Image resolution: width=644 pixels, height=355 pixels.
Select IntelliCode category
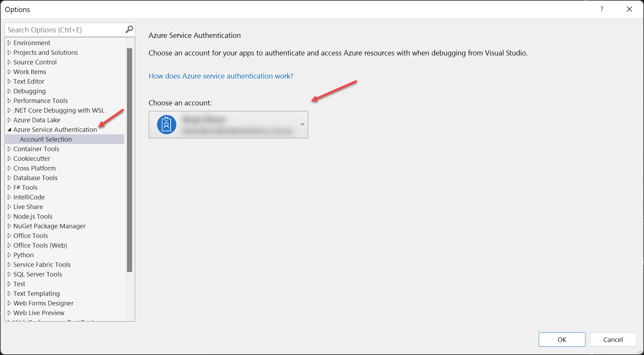[29, 197]
